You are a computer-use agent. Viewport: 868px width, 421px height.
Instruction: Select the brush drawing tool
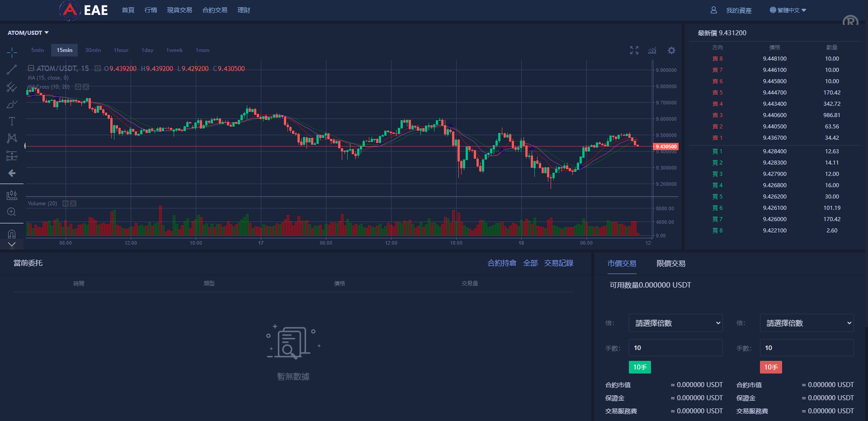pyautogui.click(x=12, y=104)
